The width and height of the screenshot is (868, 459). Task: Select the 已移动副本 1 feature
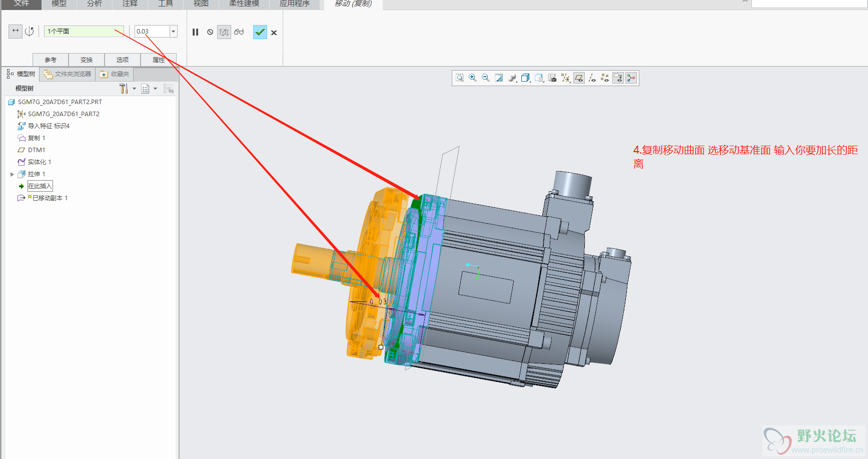coord(43,198)
